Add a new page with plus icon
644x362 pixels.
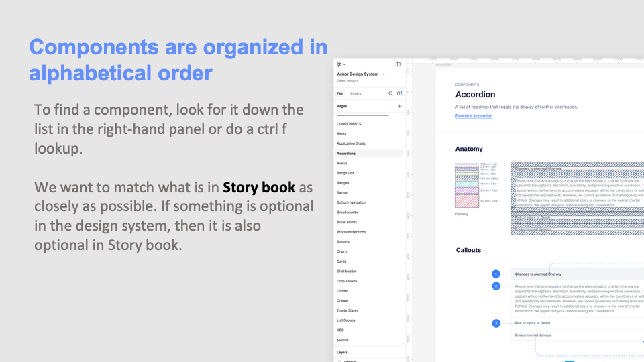[400, 106]
